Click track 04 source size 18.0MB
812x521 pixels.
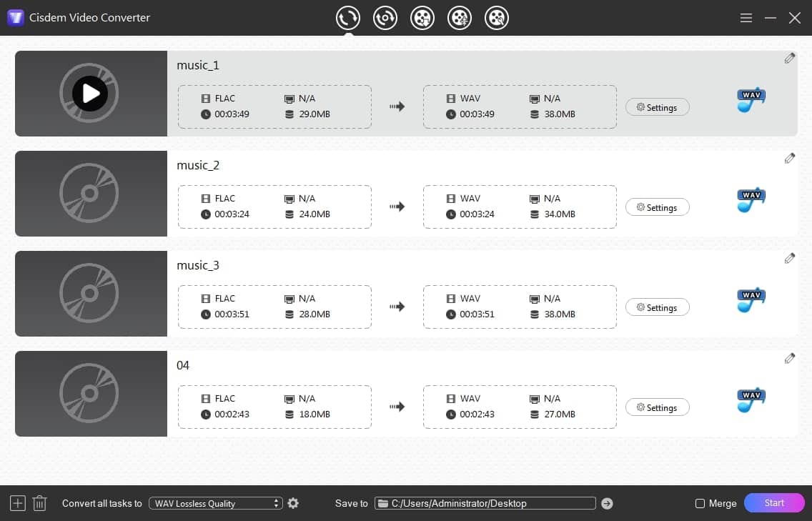315,415
